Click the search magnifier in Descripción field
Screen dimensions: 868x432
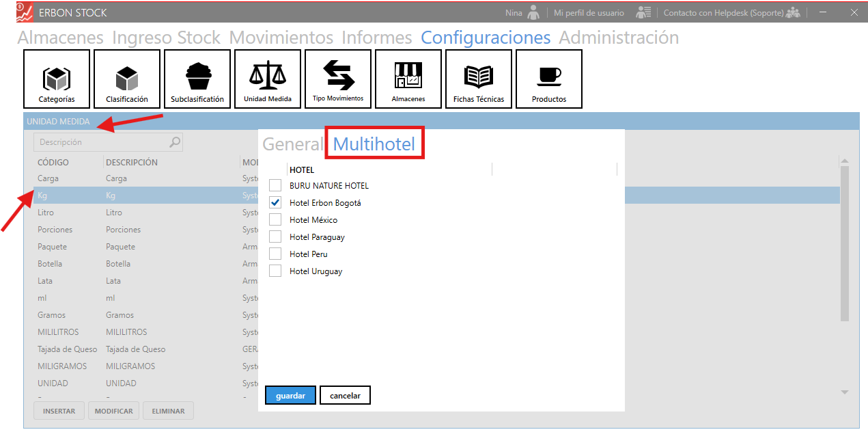(175, 142)
